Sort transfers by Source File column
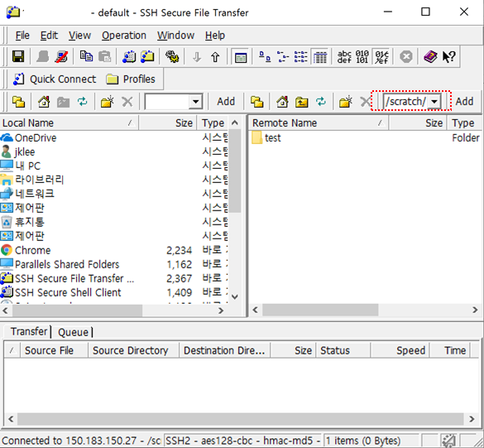Viewport: 484px width, 448px height. (x=55, y=350)
